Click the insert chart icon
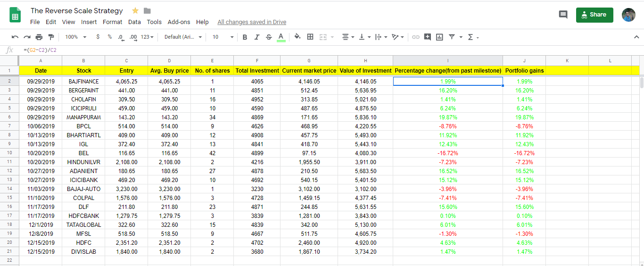 click(x=439, y=37)
